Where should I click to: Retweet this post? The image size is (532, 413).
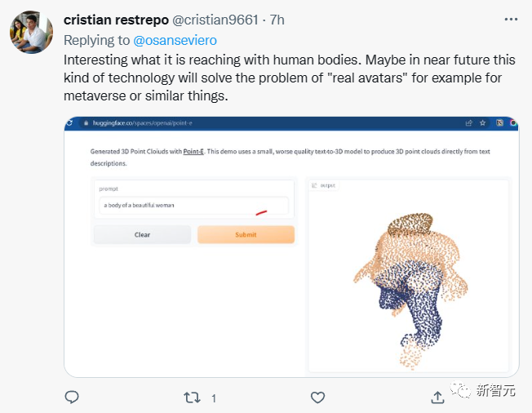pos(193,397)
